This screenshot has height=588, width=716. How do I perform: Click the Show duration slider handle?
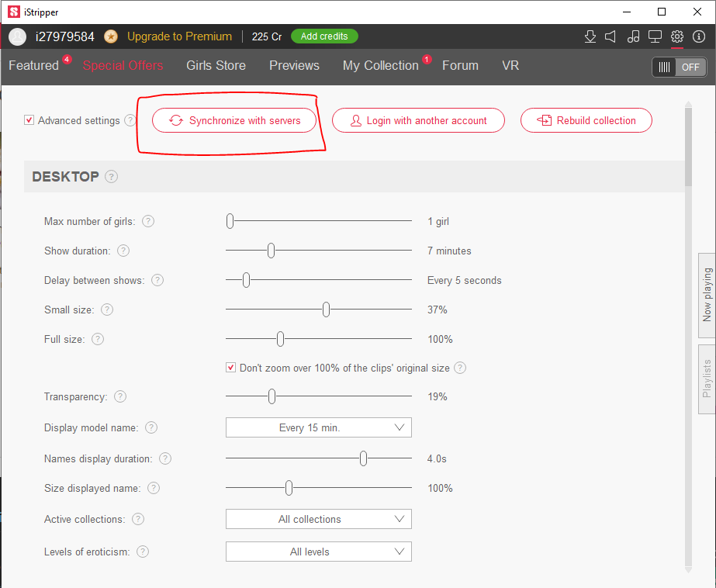pyautogui.click(x=272, y=251)
